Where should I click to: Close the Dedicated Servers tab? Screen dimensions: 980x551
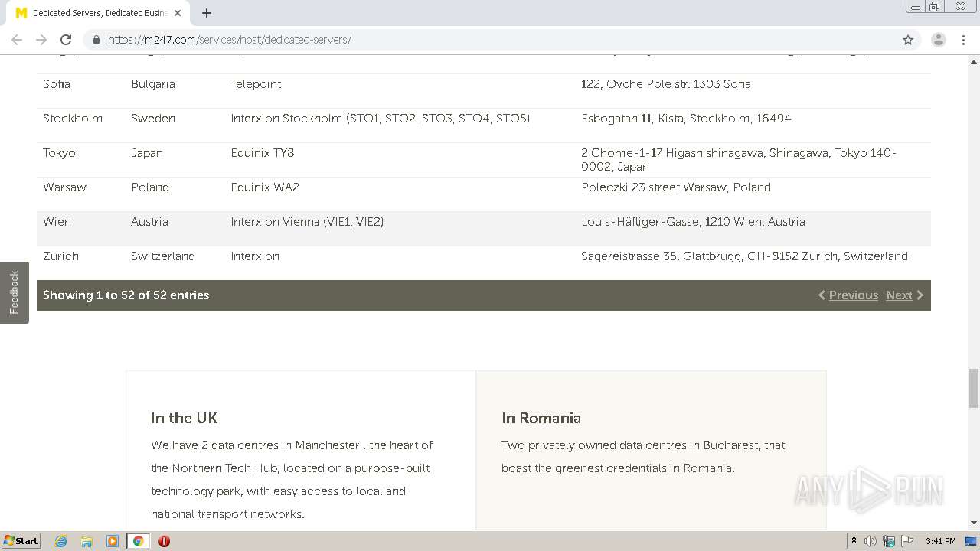tap(178, 13)
